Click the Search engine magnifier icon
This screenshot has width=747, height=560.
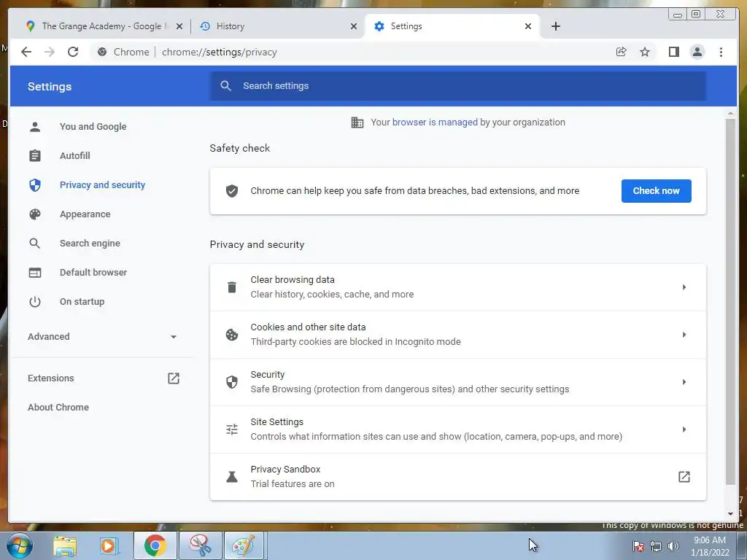coord(35,244)
